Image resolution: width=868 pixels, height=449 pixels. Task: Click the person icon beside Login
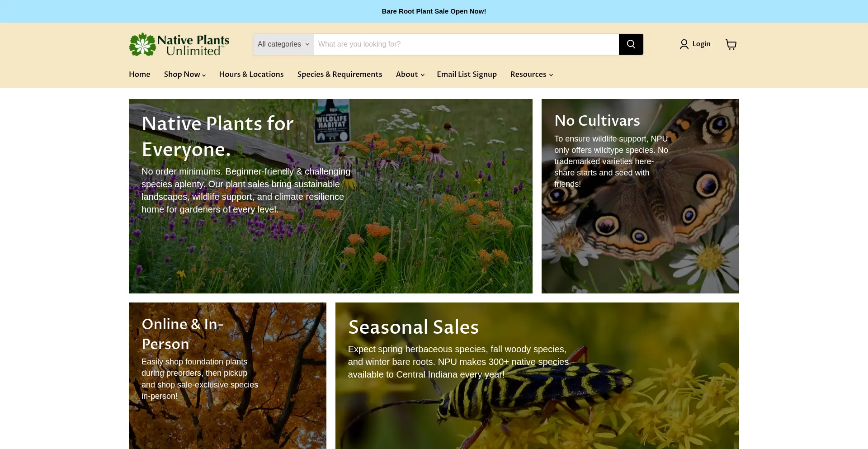pyautogui.click(x=684, y=44)
